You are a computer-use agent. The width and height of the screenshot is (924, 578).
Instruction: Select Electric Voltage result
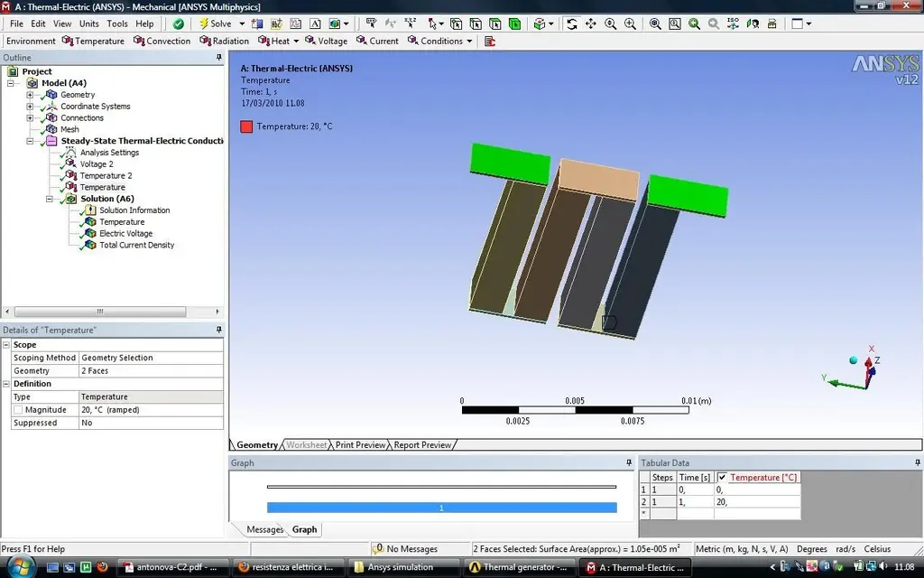(x=125, y=234)
